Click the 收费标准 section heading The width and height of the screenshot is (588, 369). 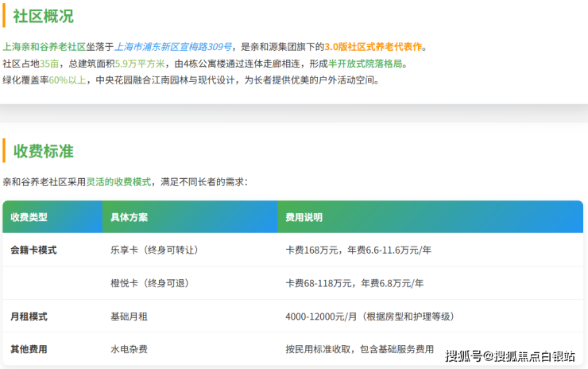point(44,150)
